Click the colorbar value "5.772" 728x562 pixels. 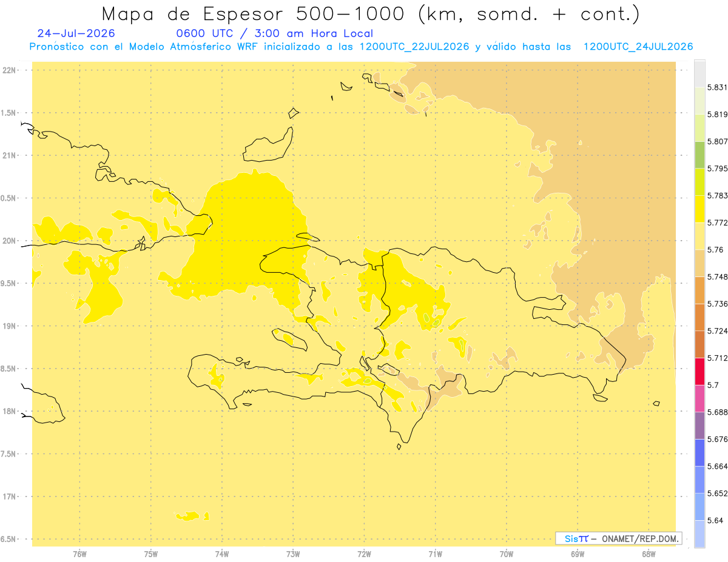(718, 222)
